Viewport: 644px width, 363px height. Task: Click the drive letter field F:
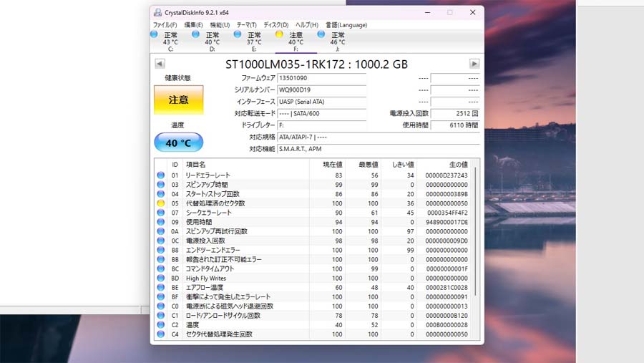321,125
